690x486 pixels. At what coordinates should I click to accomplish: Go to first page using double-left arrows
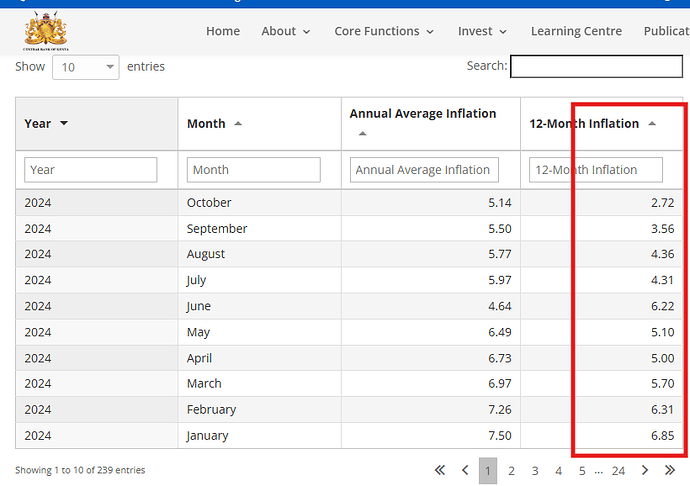[439, 470]
